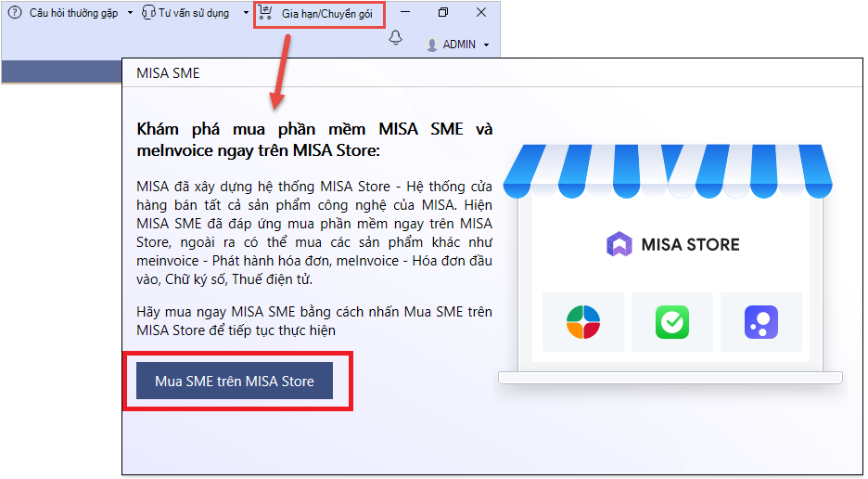Click the shopping cart icon
The image size is (868, 479).
coord(266,13)
